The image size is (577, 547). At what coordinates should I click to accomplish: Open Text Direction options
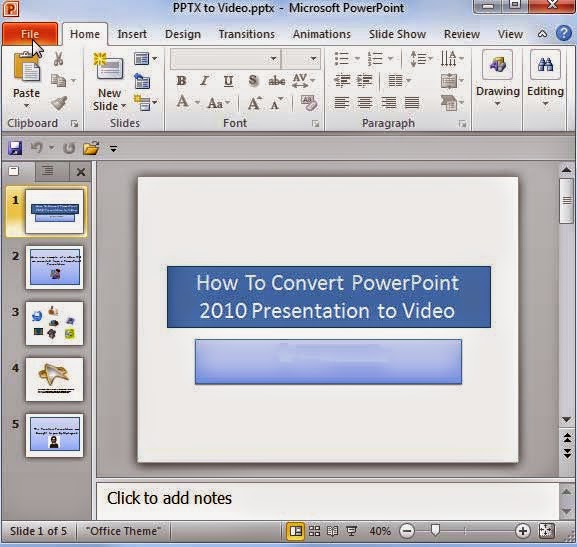(452, 59)
